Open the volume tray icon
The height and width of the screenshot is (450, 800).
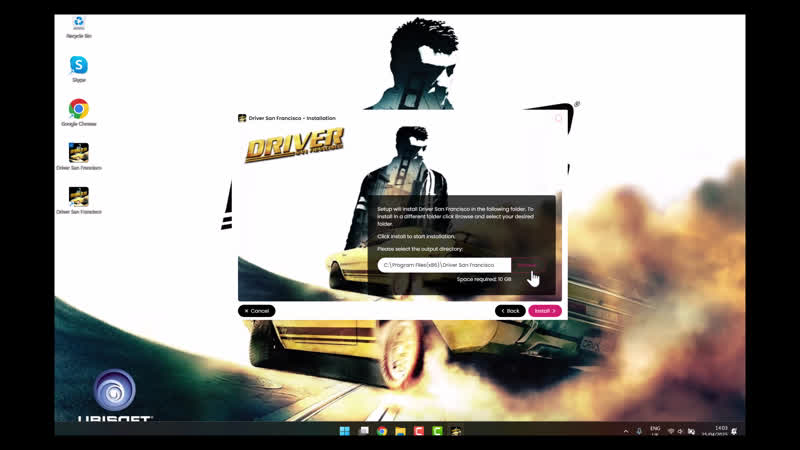coord(680,432)
